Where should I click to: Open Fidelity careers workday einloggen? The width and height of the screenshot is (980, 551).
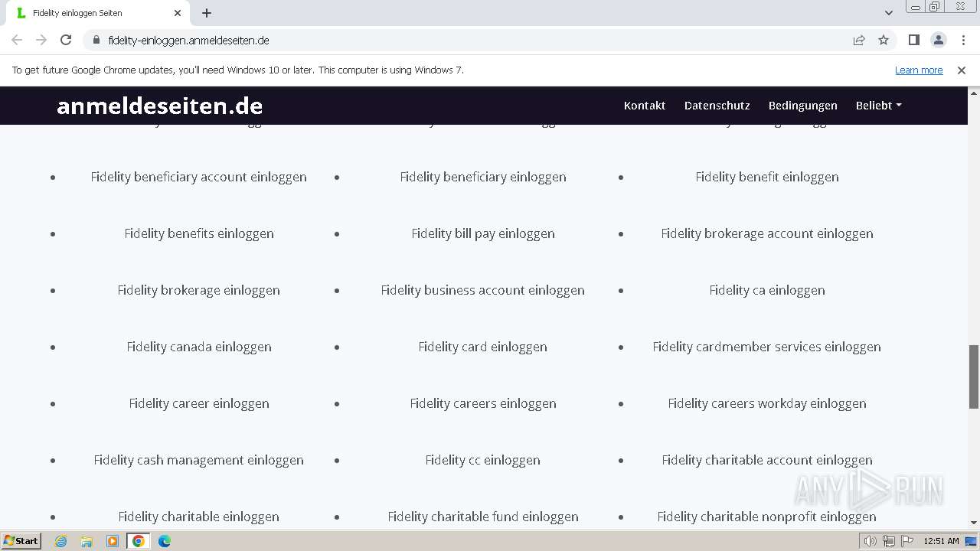(767, 403)
